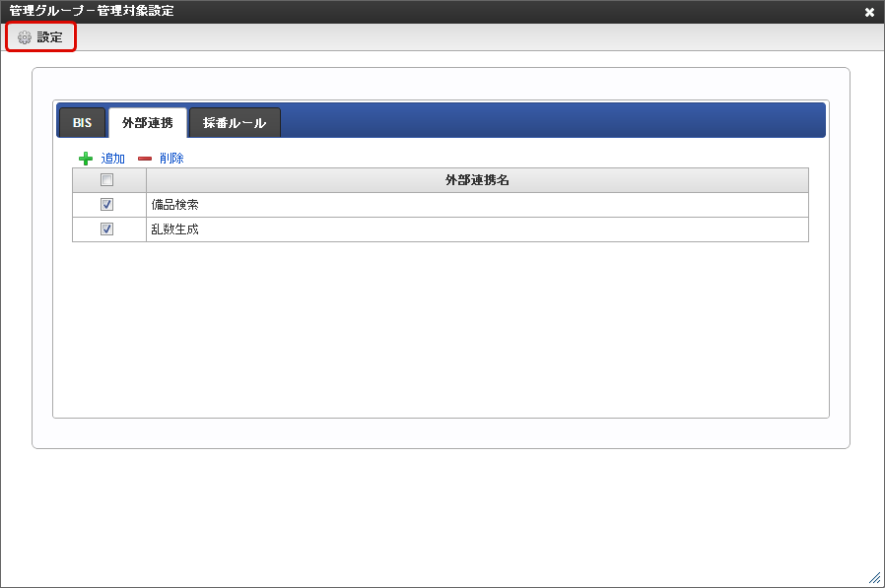Image resolution: width=885 pixels, height=588 pixels.
Task: Close the 管理対象設定 dialog
Action: 869,12
